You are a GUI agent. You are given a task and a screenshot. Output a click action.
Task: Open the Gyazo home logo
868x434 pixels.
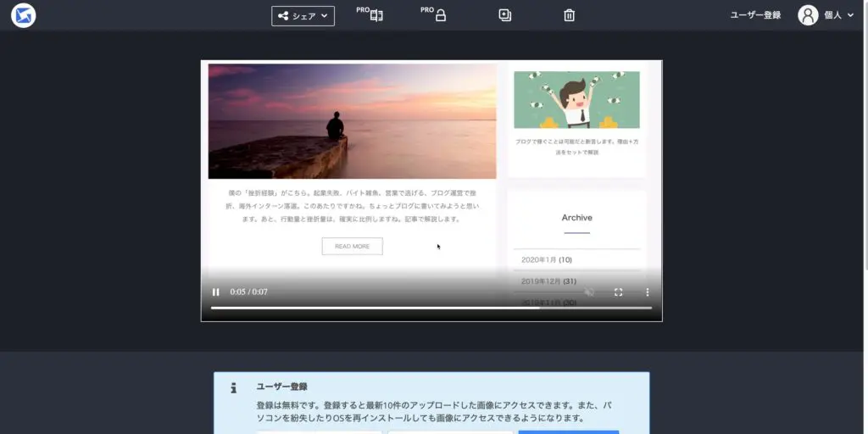click(23, 15)
